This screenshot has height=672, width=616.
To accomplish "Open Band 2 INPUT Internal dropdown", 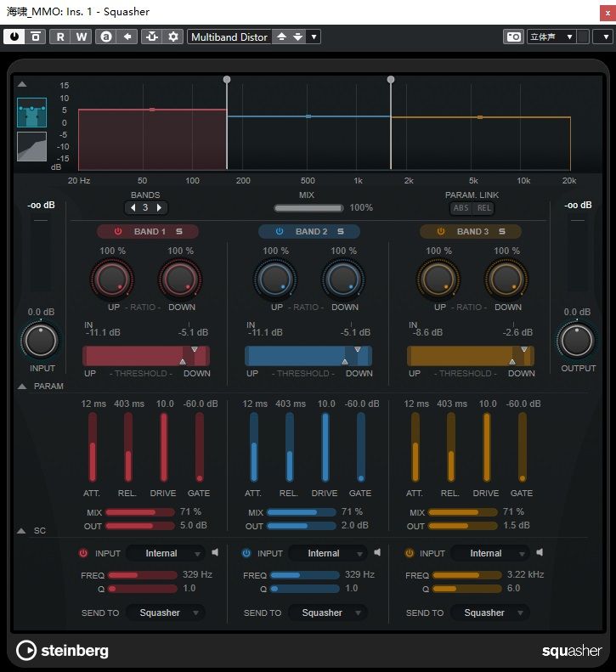I will (x=328, y=553).
